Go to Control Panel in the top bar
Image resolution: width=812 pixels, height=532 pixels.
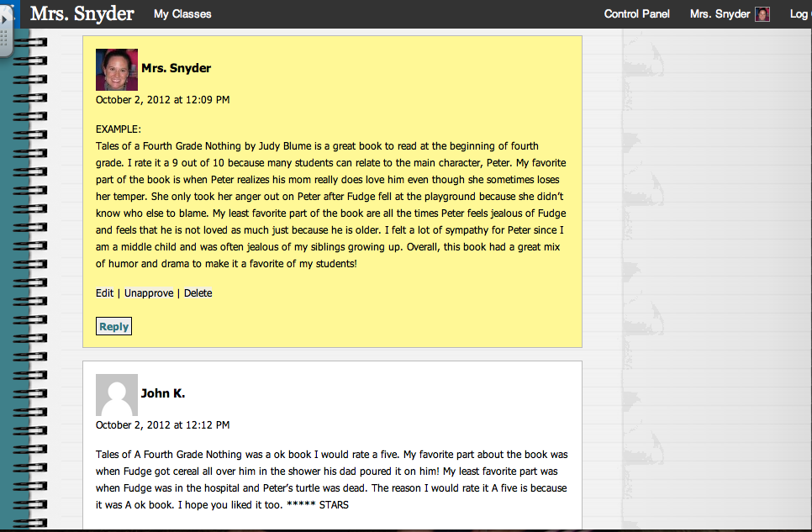point(637,13)
